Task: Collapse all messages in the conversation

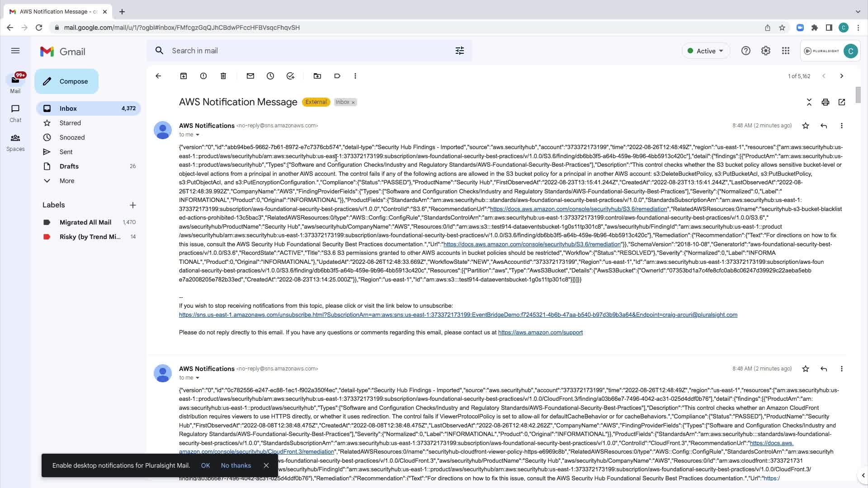Action: (x=809, y=102)
